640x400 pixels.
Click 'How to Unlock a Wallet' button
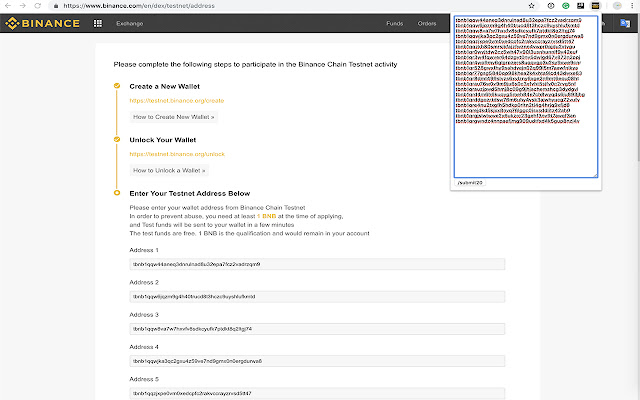pyautogui.click(x=169, y=171)
